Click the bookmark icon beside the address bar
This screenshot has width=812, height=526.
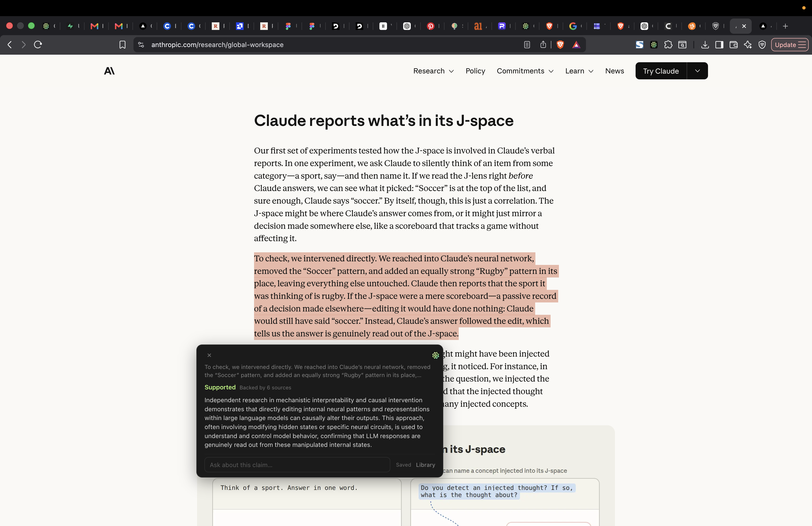(x=123, y=45)
